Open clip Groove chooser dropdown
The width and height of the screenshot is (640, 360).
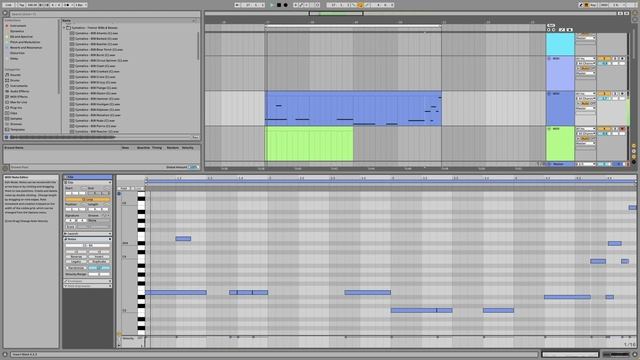pos(98,220)
